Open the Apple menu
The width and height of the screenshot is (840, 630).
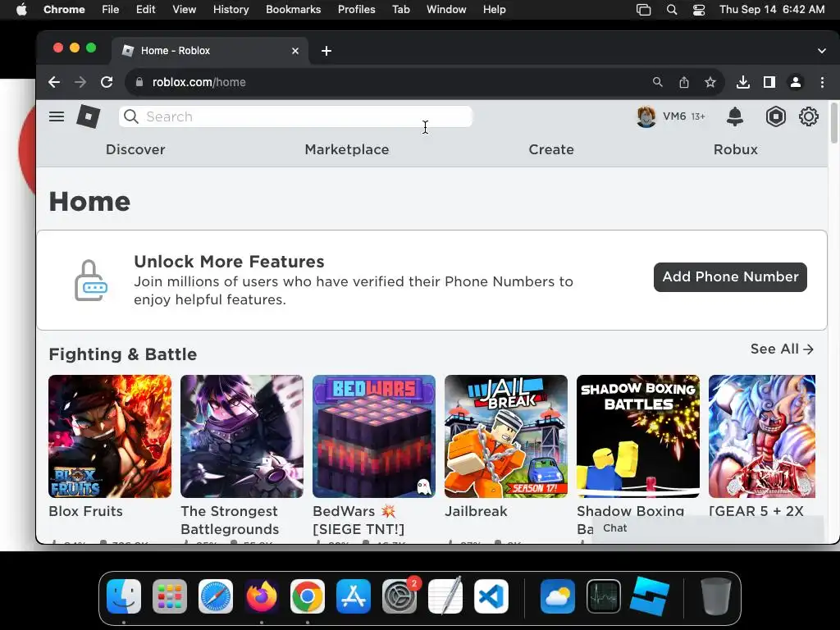[21, 10]
